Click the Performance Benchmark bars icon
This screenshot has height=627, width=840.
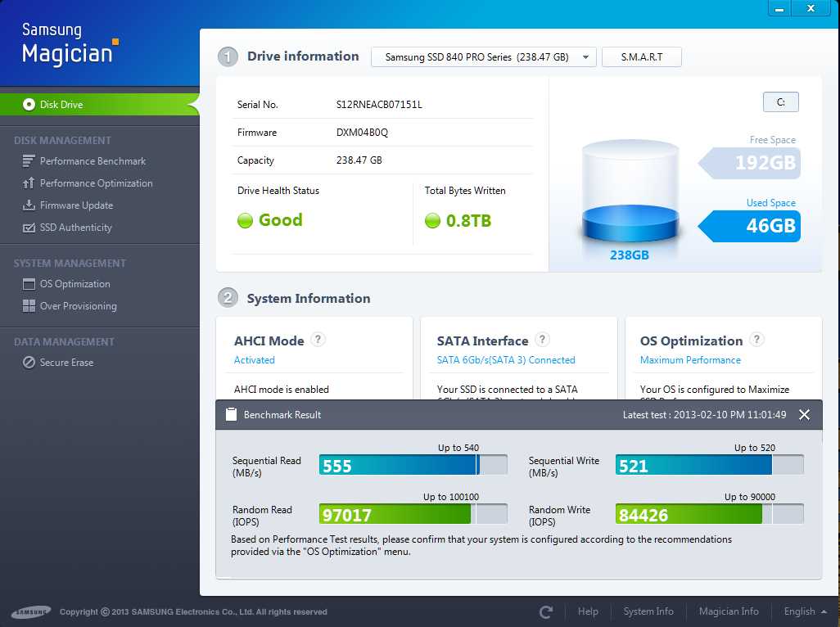point(29,160)
